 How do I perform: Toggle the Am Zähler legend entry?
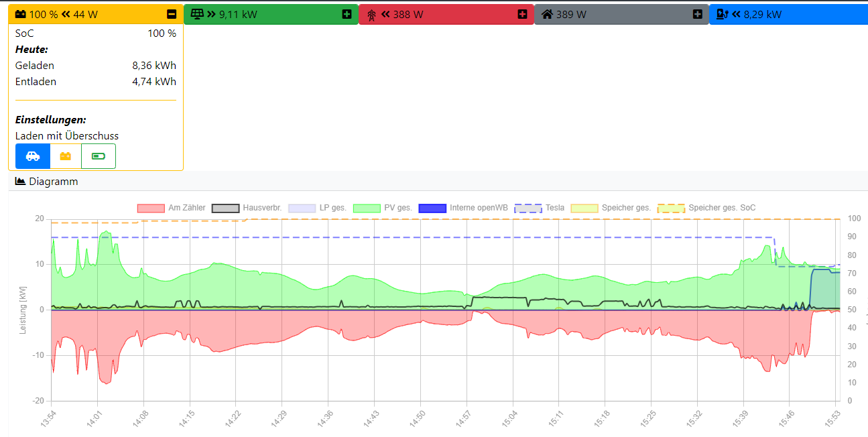click(x=187, y=208)
